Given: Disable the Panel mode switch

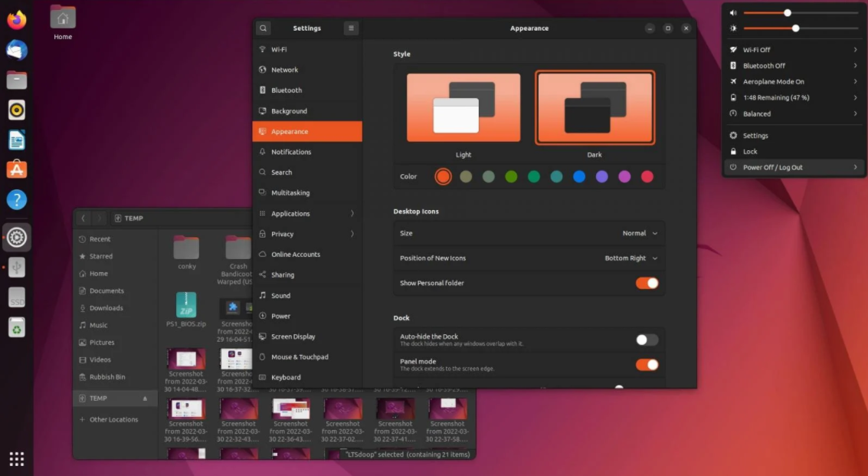Looking at the screenshot, I should [647, 365].
